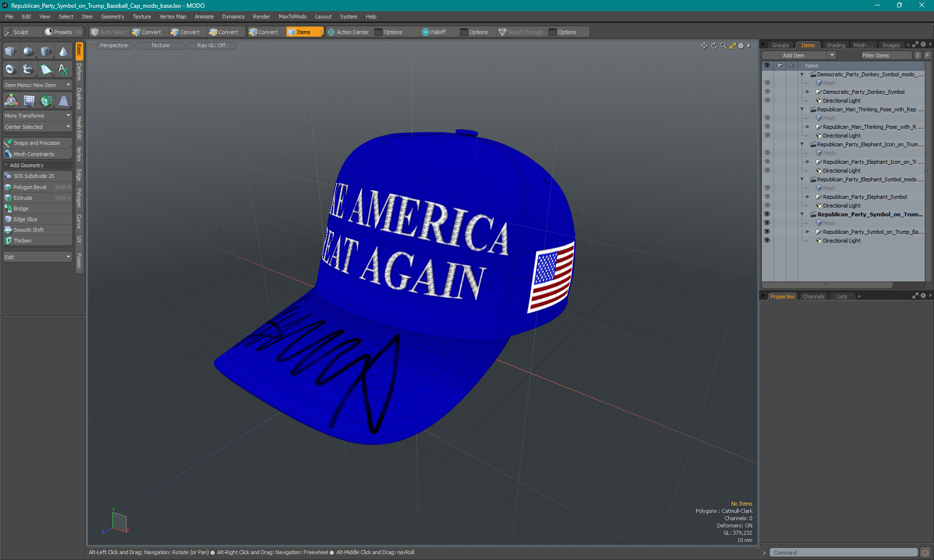Switch to the Shading tab
This screenshot has width=934, height=560.
[835, 45]
